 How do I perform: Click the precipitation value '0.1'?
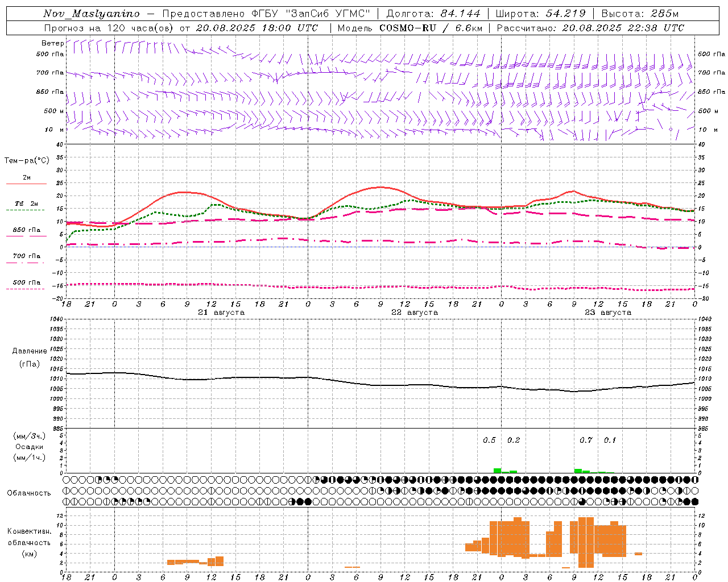(610, 440)
